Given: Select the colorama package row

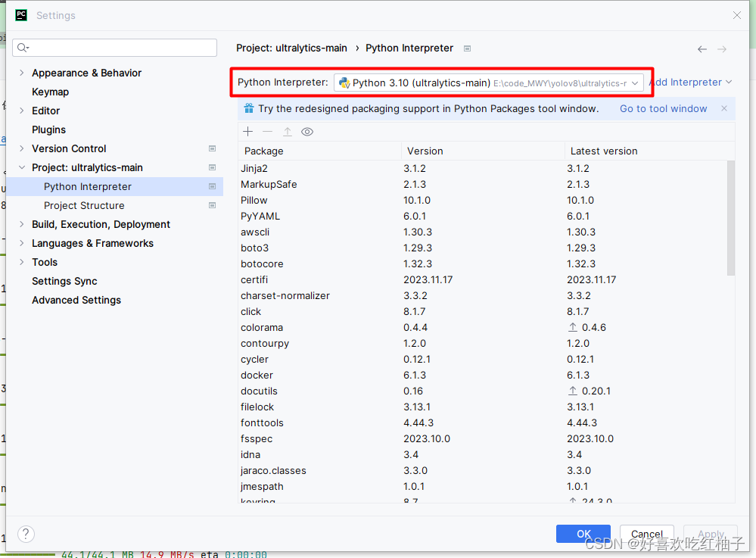Looking at the screenshot, I should coord(483,328).
